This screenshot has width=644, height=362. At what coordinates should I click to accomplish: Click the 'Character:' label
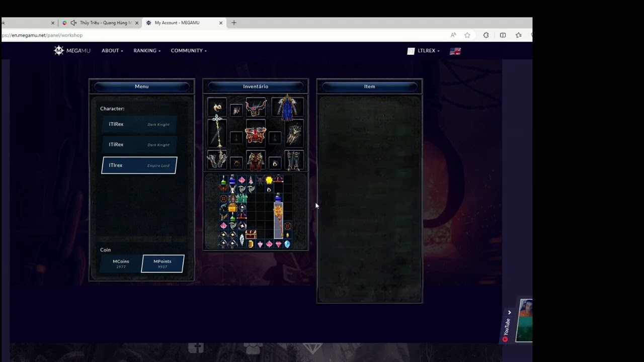(112, 109)
